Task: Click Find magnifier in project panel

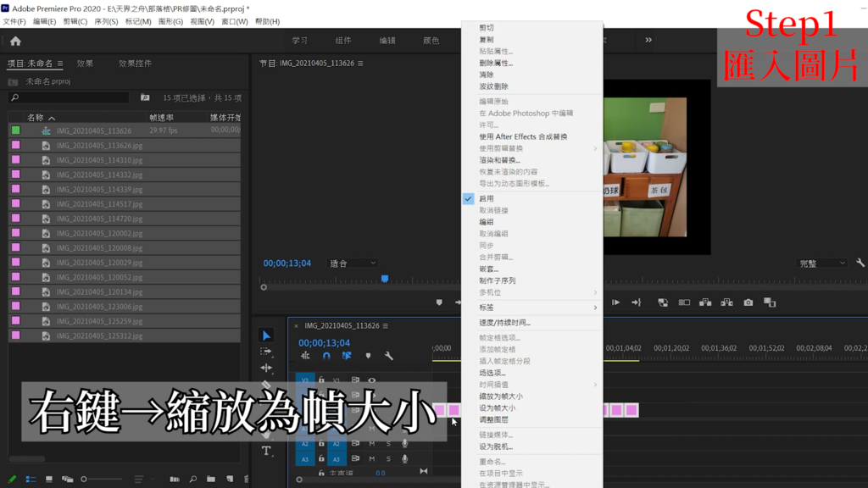Action: 192,480
